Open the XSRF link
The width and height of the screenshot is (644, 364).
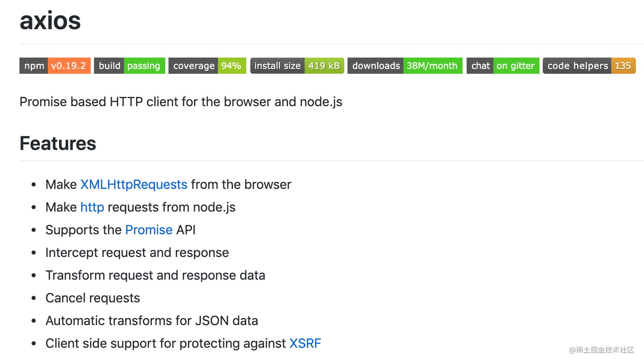pos(305,343)
